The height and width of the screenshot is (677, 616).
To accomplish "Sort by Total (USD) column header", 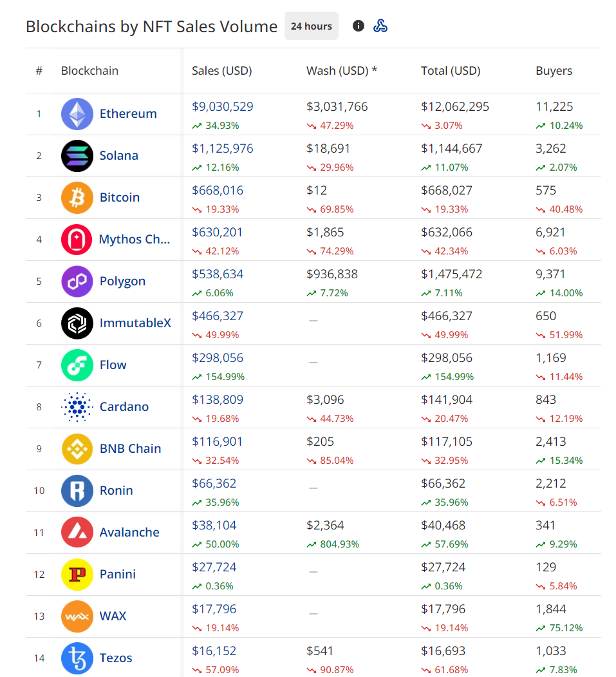I will 451,71.
